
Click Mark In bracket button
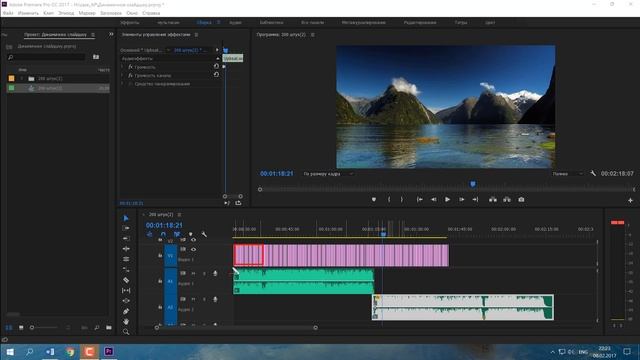pyautogui.click(x=389, y=200)
